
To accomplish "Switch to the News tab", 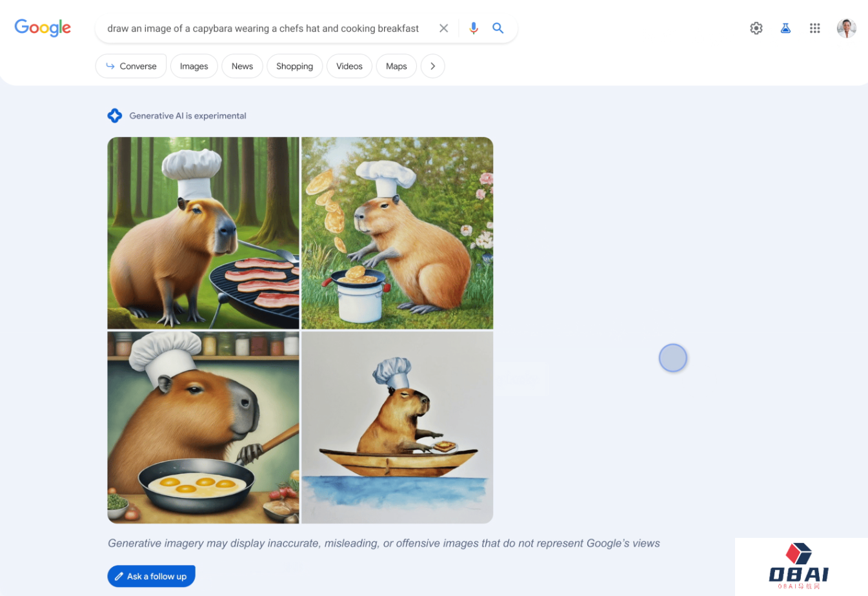I will tap(242, 66).
